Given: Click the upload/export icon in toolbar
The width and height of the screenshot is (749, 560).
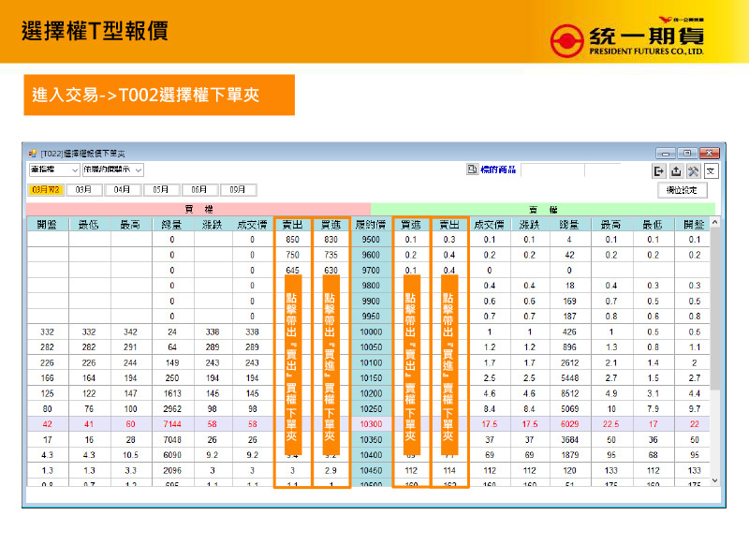Looking at the screenshot, I should [676, 171].
